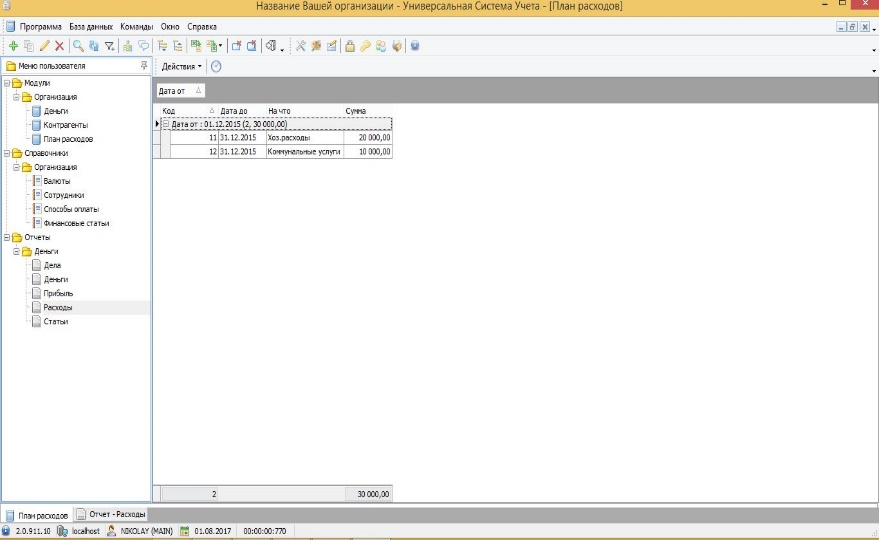Open the Справка menu
This screenshot has height=540, width=879.
[202, 26]
